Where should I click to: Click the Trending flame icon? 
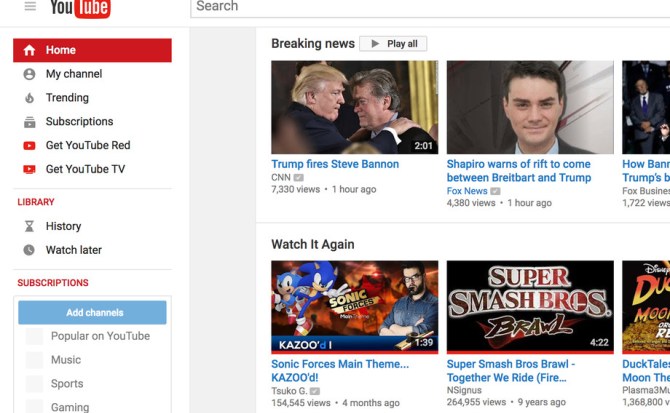29,98
